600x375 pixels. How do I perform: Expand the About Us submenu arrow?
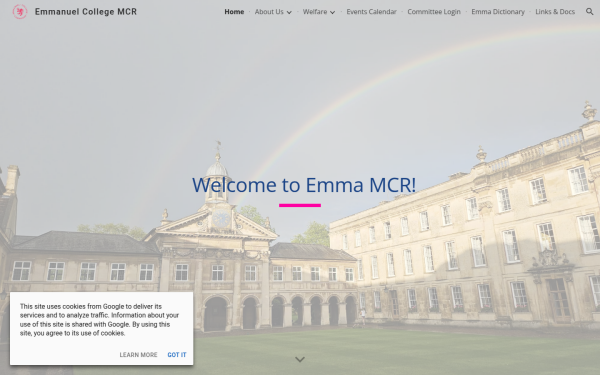click(x=289, y=12)
